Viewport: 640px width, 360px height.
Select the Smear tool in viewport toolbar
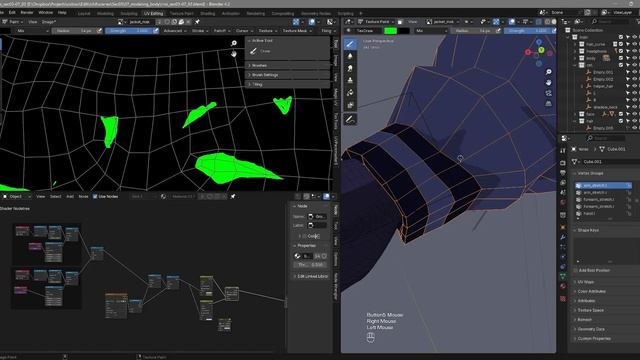coord(350,69)
